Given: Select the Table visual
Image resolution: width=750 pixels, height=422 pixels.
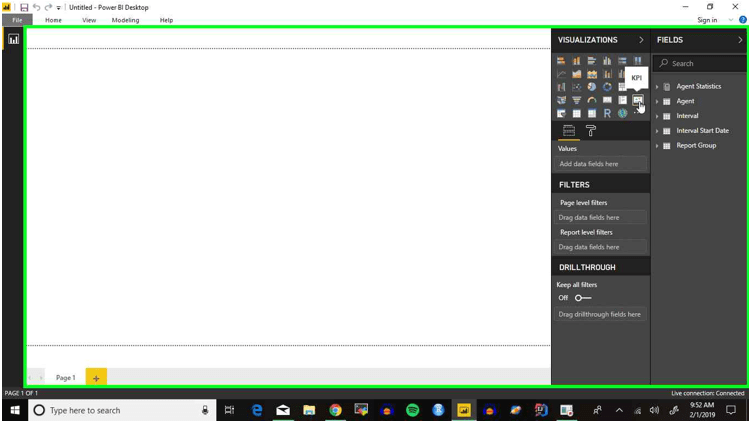Looking at the screenshot, I should coord(576,113).
